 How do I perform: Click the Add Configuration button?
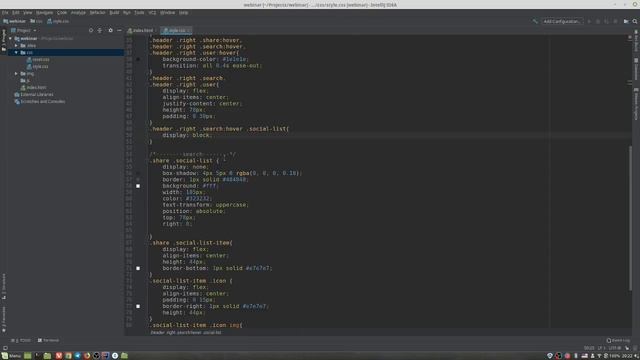562,21
